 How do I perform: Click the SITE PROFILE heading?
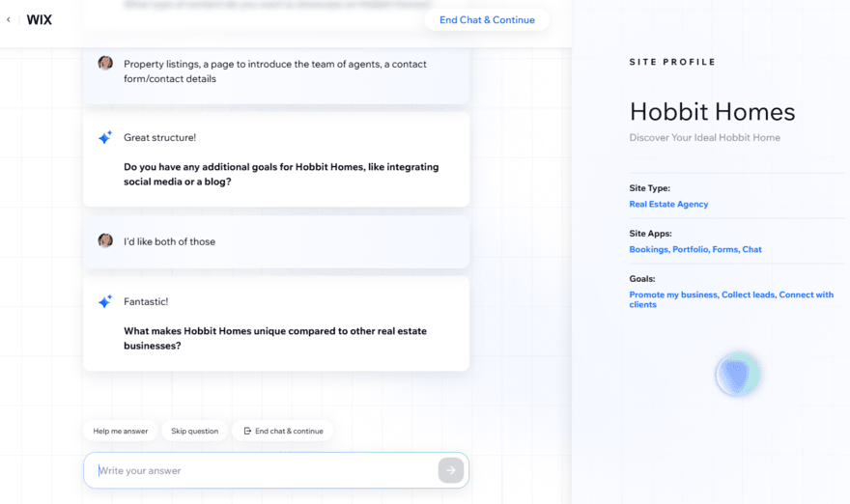[672, 62]
